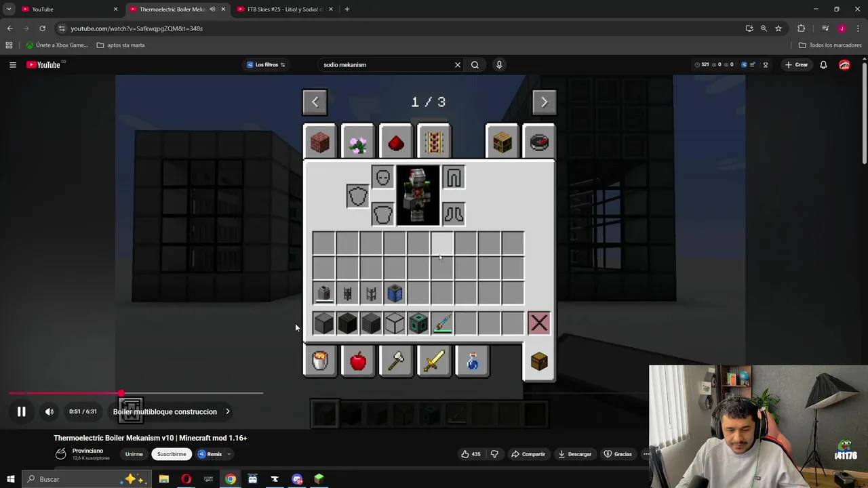This screenshot has height=488, width=868.
Task: Click the Compartir share button
Action: click(x=529, y=454)
